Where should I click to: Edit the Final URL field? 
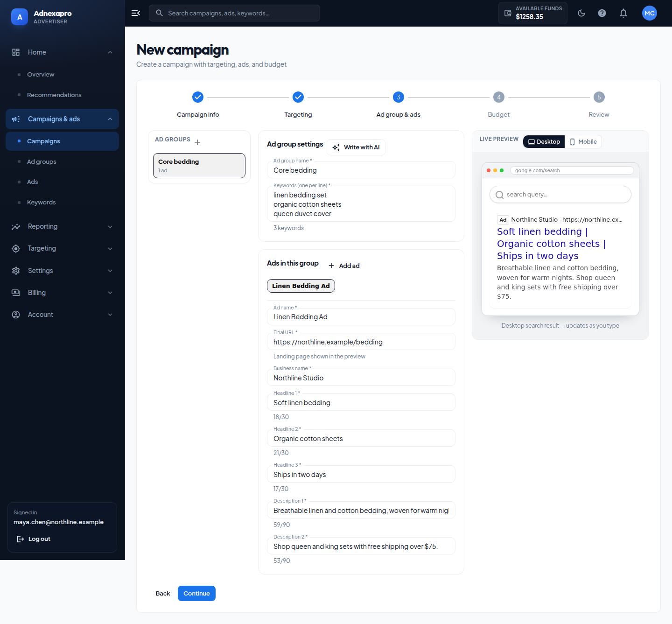pyautogui.click(x=361, y=342)
